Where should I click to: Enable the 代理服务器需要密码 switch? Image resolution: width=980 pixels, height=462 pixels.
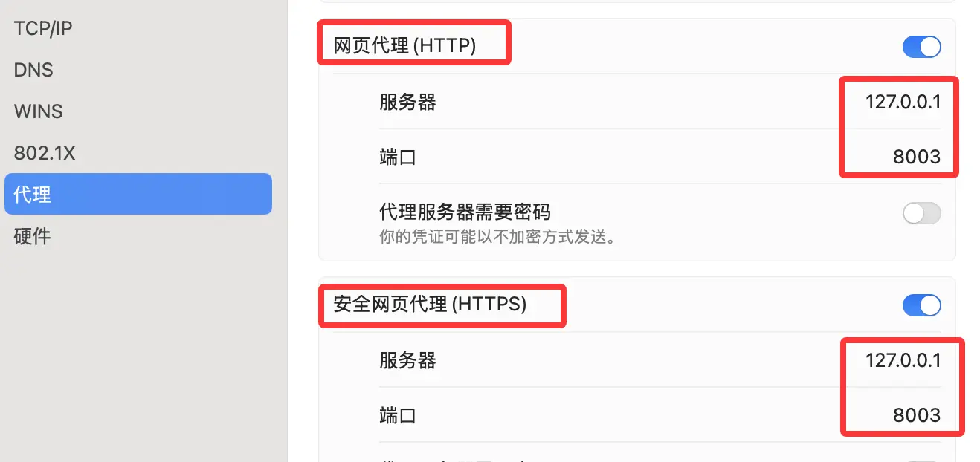[921, 214]
